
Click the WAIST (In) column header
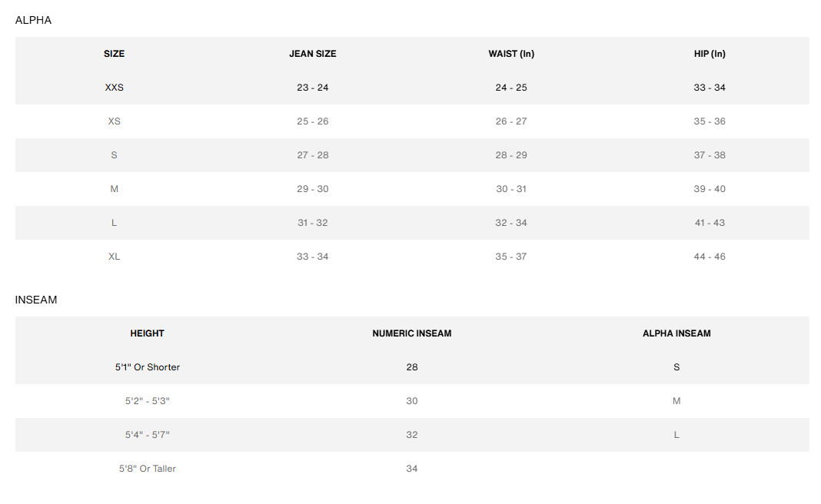click(x=511, y=54)
